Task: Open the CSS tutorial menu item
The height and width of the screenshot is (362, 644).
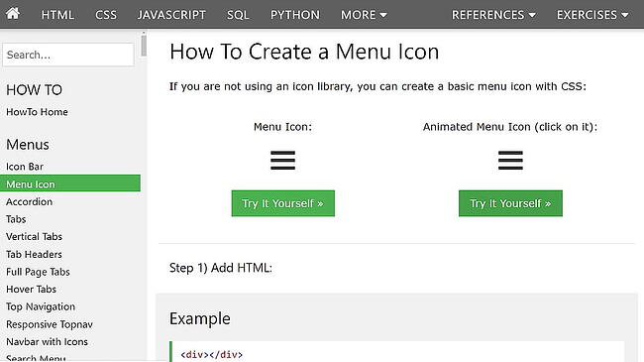Action: pos(106,15)
